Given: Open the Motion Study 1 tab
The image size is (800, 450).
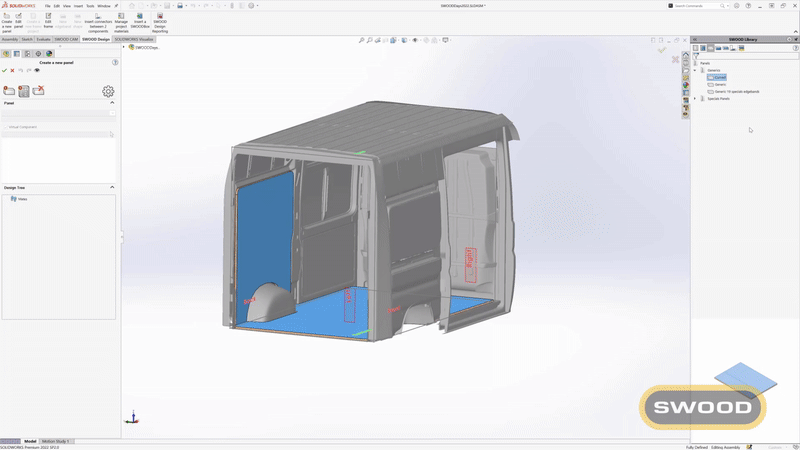Looking at the screenshot, I should [x=55, y=441].
